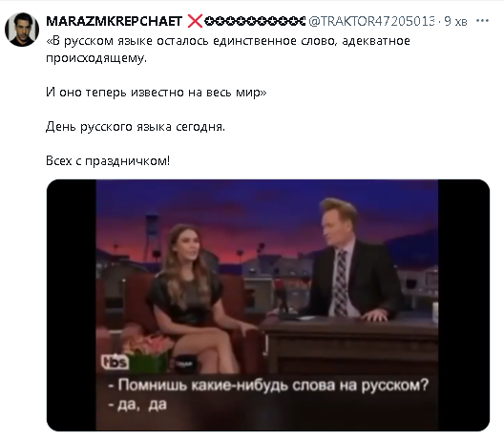Click the subtitle line about слова на русском
Screen dimensions: 504x439
268,385
